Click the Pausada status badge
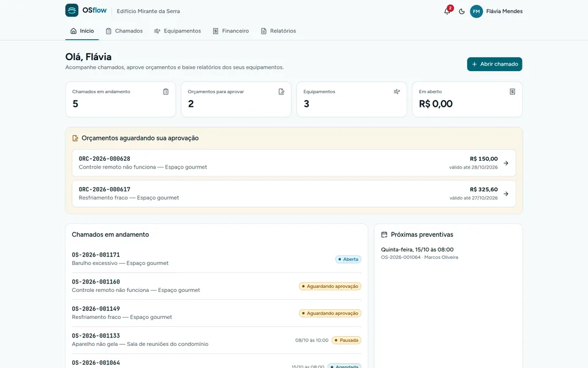588x368 pixels. tap(347, 340)
